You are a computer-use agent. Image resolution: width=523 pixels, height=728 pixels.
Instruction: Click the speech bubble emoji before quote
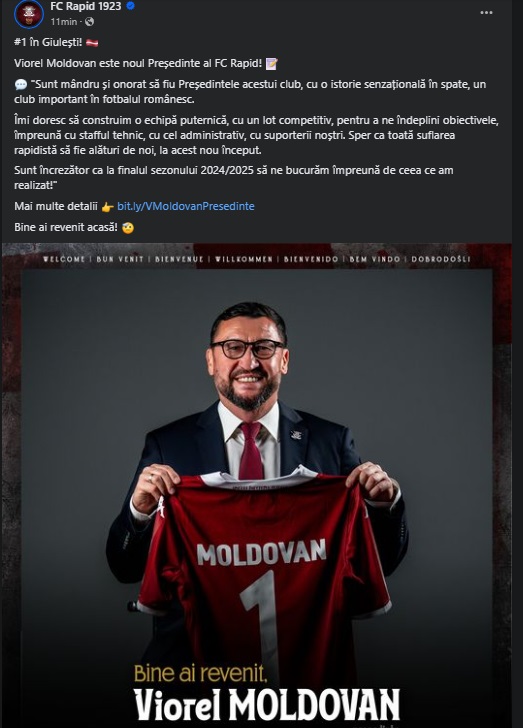[x=20, y=84]
